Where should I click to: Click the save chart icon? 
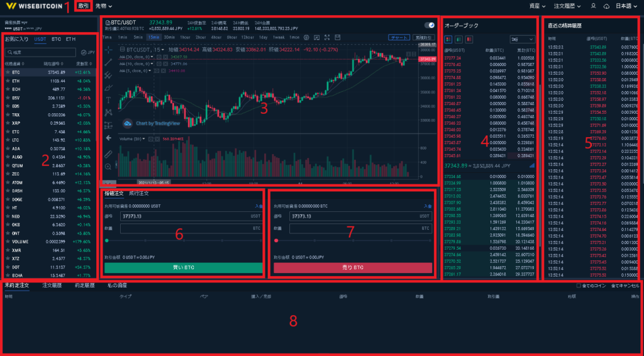(x=338, y=37)
